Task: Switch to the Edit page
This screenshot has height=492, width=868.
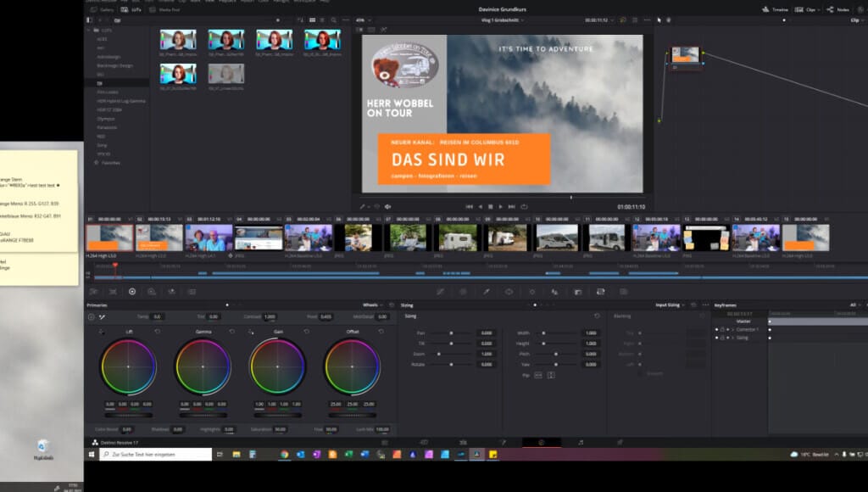Action: 463,442
